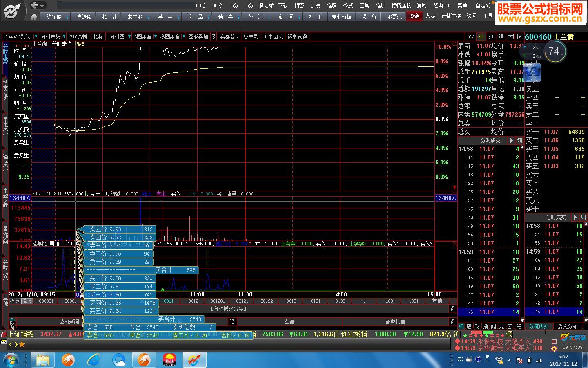
Task: Select the 其他 indicator template tab
Action: (x=437, y=301)
